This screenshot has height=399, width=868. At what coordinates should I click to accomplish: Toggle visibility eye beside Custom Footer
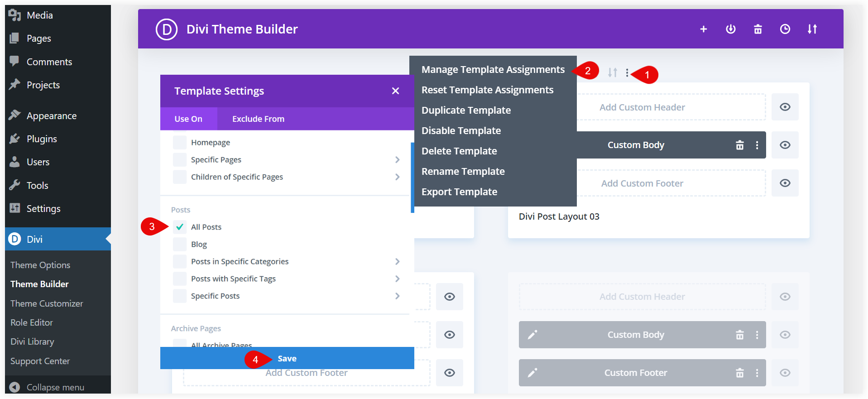coord(785,373)
